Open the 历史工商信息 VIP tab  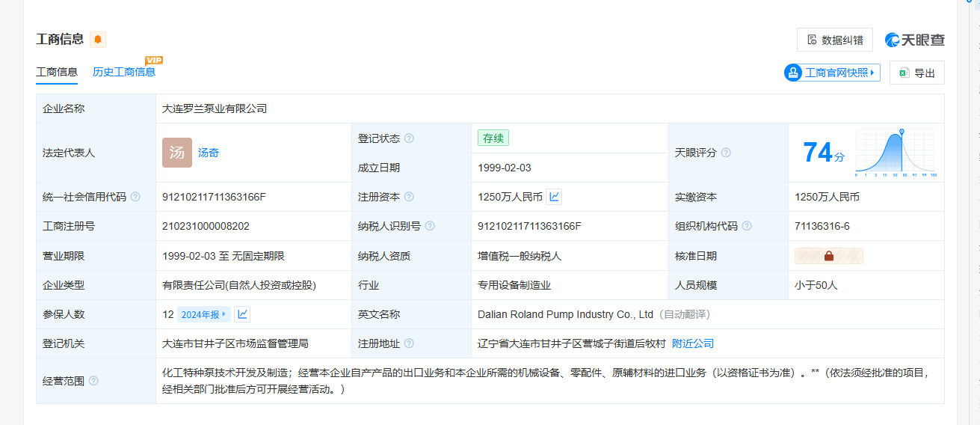point(124,72)
